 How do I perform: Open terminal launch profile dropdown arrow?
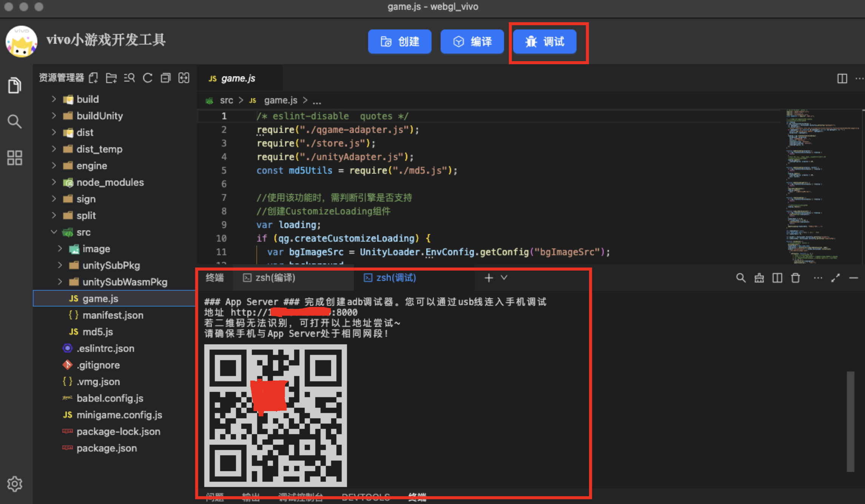(504, 277)
